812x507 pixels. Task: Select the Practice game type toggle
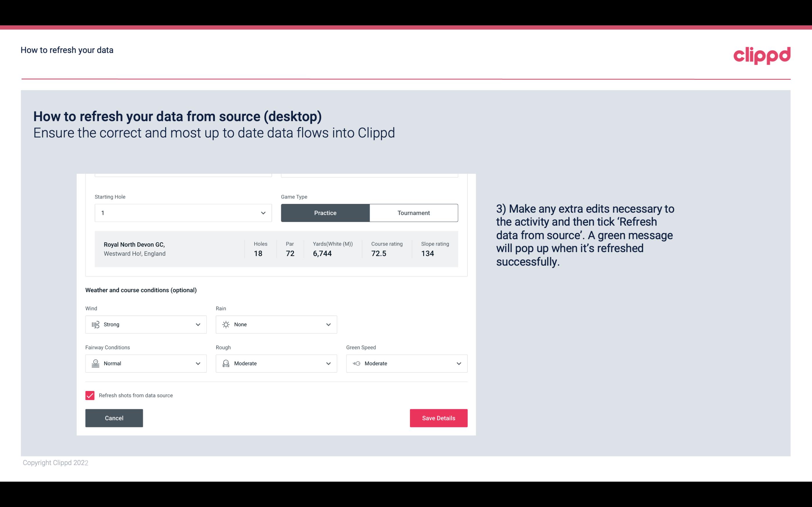[325, 213]
